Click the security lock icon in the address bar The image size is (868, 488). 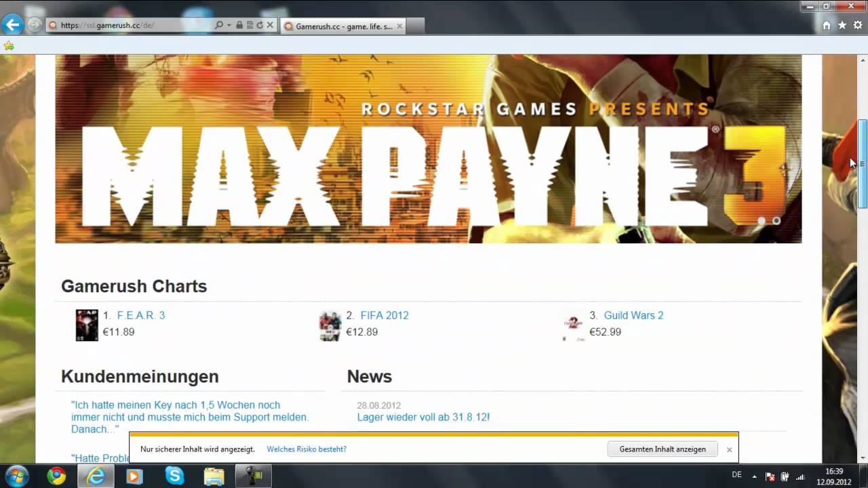(x=239, y=25)
